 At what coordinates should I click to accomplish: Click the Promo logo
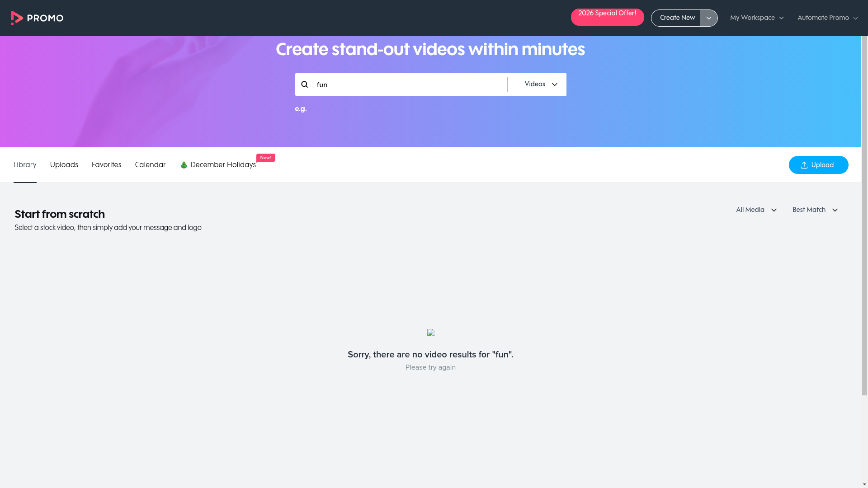coord(37,18)
